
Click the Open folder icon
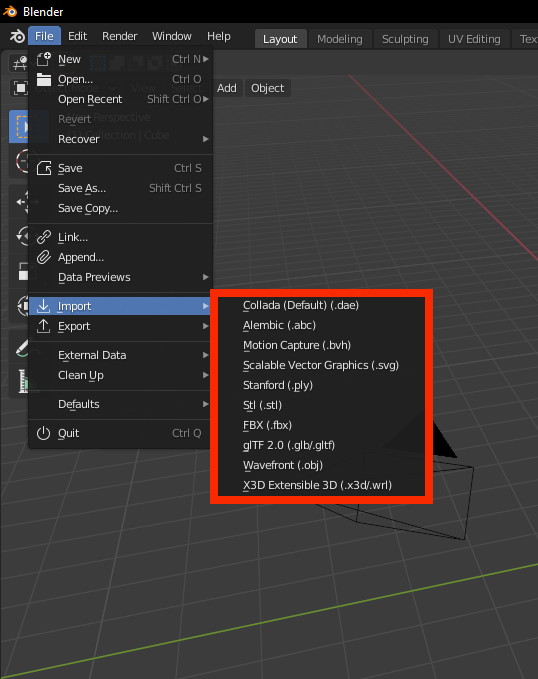[43, 79]
